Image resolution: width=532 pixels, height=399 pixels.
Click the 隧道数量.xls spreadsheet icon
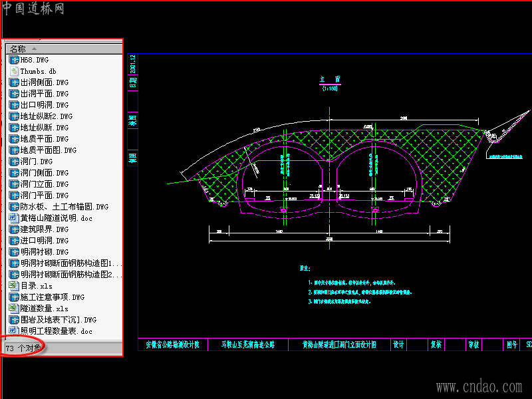point(14,309)
